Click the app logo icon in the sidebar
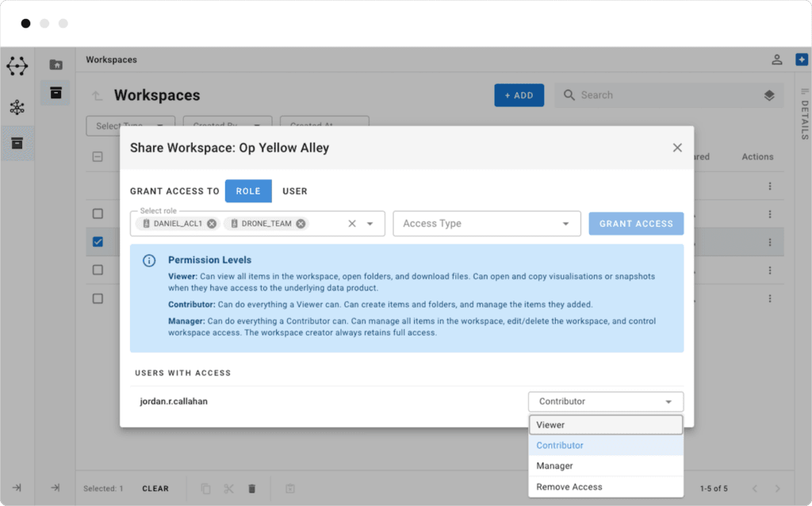 tap(17, 67)
